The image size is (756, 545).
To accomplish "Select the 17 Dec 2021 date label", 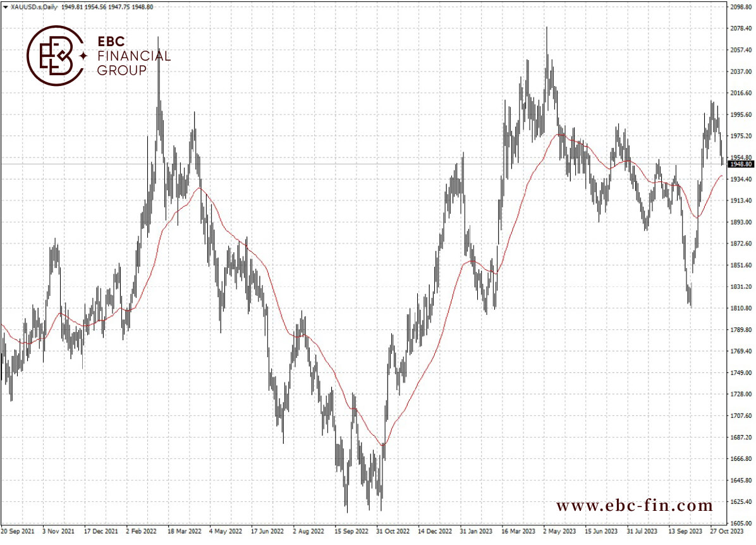I will 101,532.
